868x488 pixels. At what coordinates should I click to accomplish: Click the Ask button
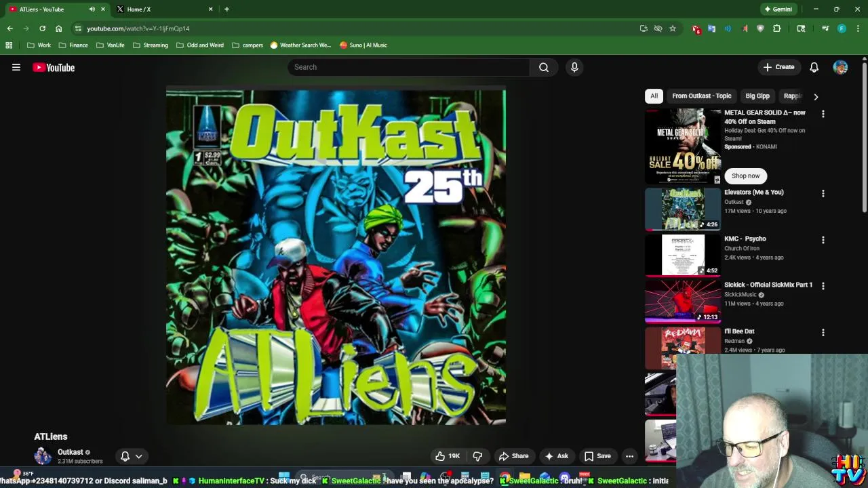(x=556, y=456)
